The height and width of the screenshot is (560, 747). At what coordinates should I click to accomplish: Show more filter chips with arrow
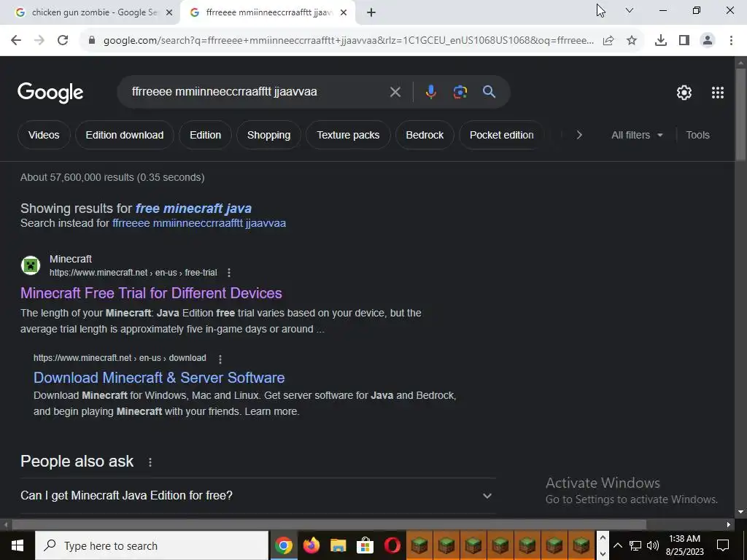[x=579, y=135]
